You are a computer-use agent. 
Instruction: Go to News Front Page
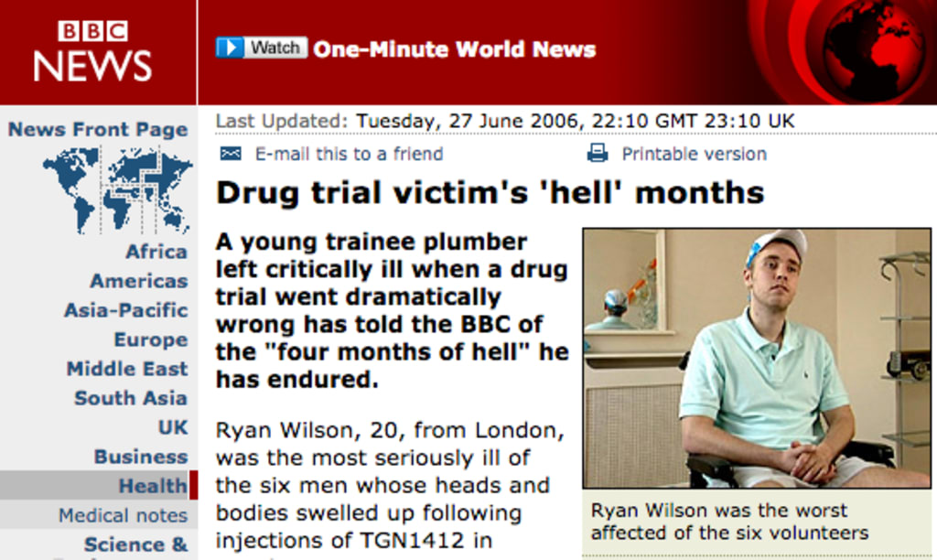98,129
